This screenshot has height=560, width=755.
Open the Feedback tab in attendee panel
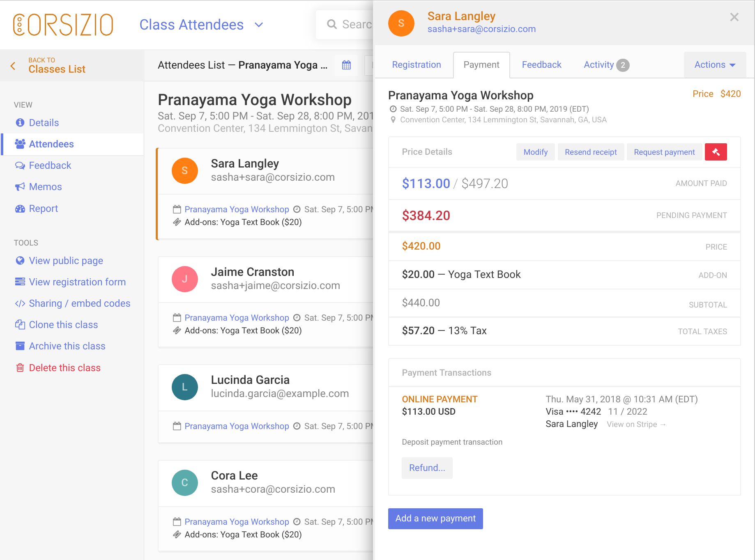(x=541, y=65)
